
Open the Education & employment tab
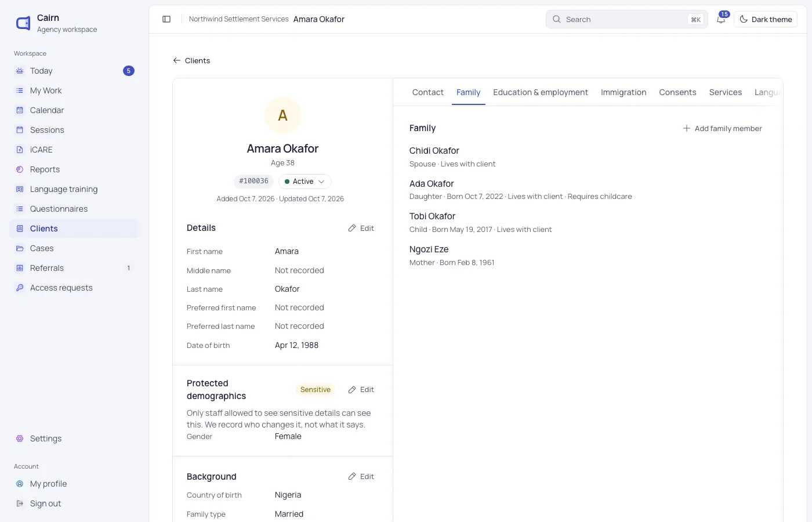(541, 92)
